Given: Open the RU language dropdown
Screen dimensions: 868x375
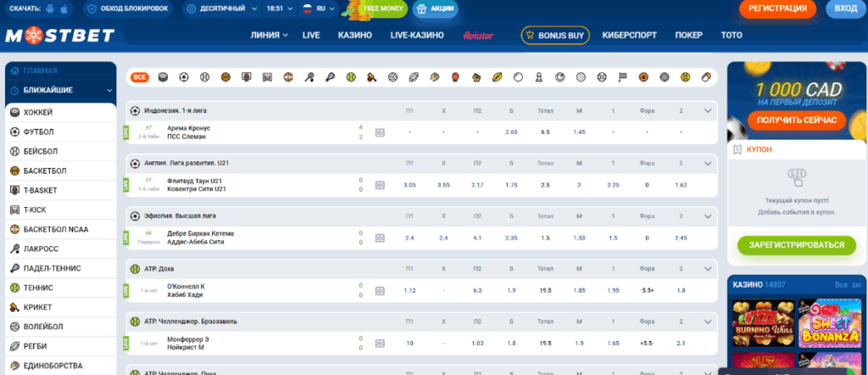Looking at the screenshot, I should 319,8.
